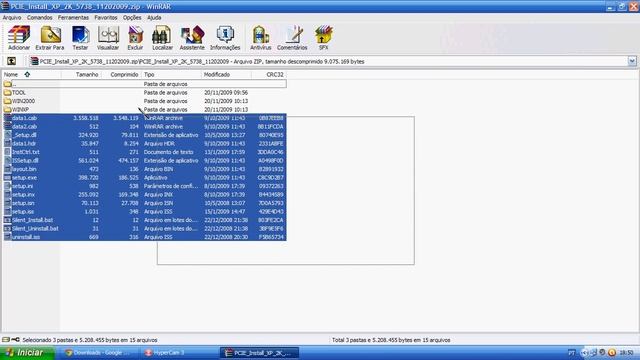This screenshot has width=640, height=360.
Task: Open the Localizar search tool
Action: [162, 38]
